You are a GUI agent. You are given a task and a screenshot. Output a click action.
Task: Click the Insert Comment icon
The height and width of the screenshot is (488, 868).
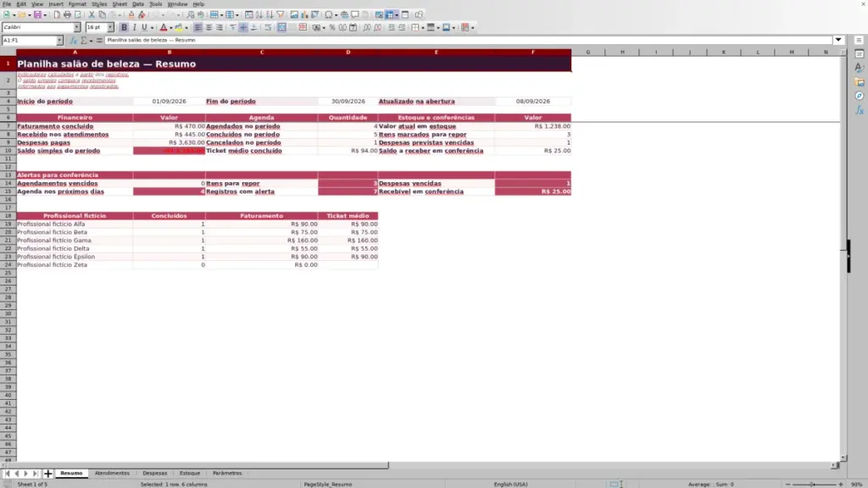(355, 15)
